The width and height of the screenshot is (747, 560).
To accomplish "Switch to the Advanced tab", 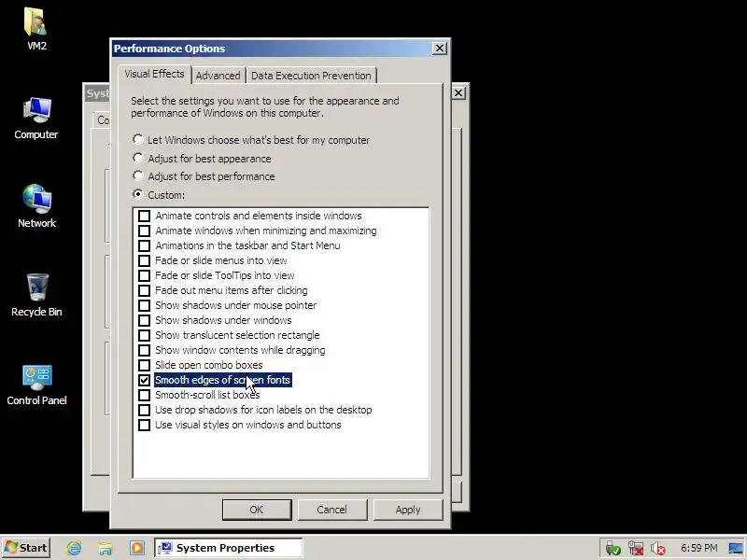I will [218, 76].
